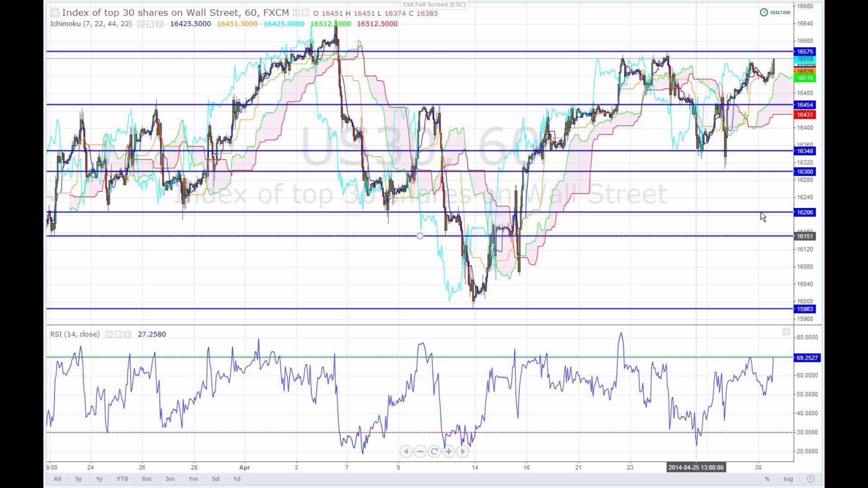Remove the RSI indicator with its X
This screenshot has height=488, width=868.
(127, 334)
